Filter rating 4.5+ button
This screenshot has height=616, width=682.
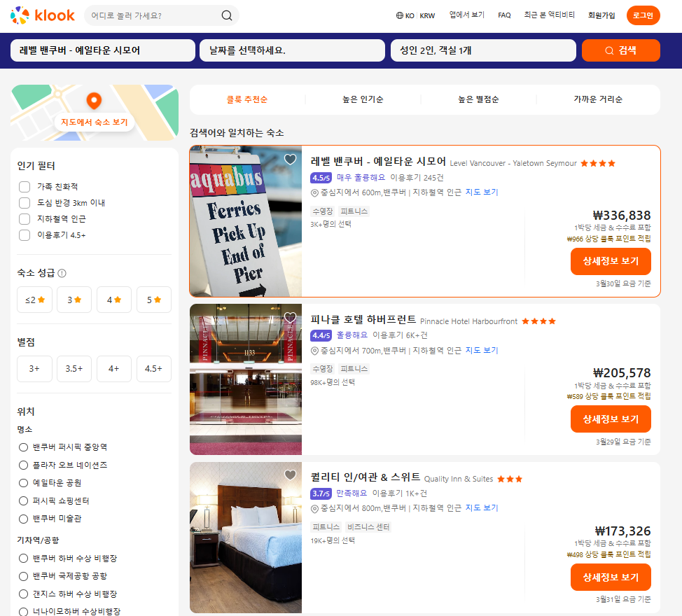coord(154,369)
